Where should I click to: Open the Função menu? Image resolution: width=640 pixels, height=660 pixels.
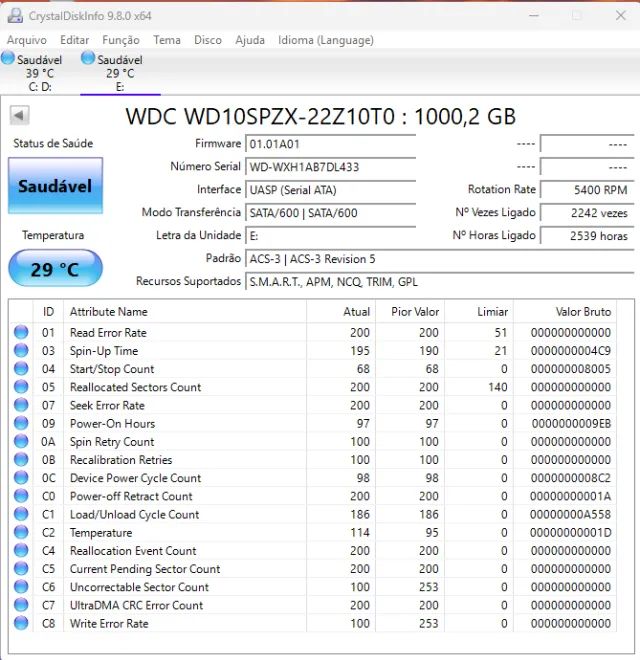(x=121, y=40)
